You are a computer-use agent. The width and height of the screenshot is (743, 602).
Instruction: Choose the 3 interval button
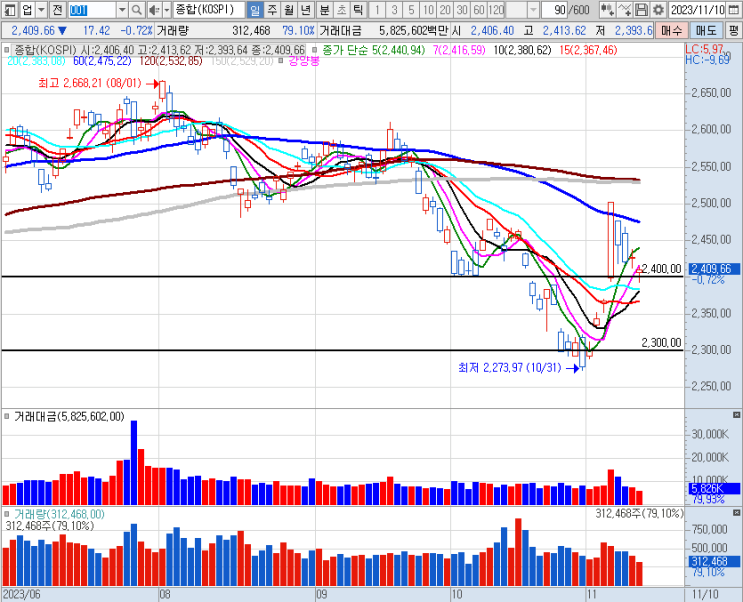394,9
